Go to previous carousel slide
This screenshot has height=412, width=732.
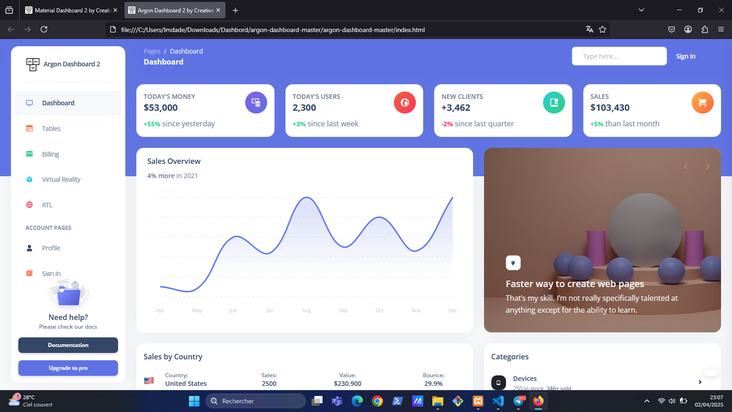coord(686,166)
